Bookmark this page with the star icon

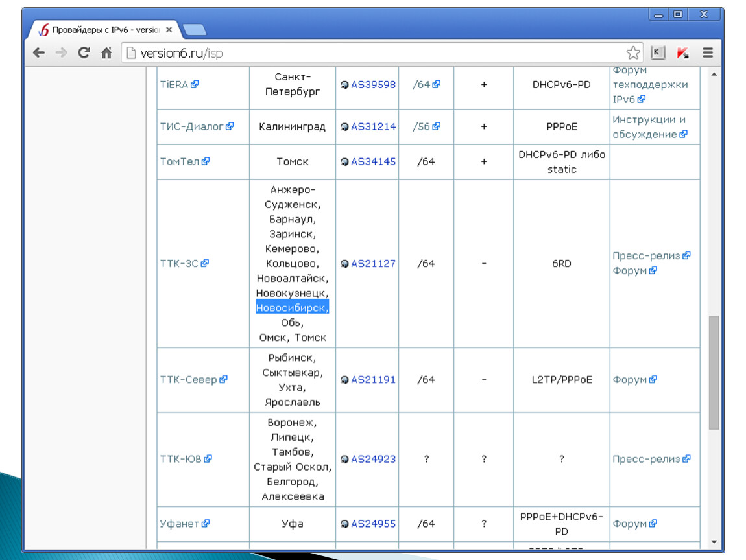(632, 53)
